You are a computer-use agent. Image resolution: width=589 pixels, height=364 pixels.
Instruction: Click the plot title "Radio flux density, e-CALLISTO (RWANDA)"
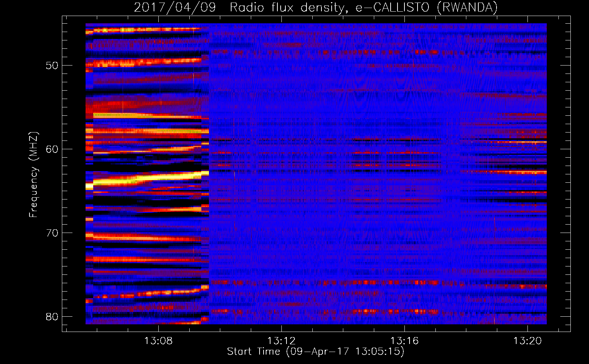364,8
